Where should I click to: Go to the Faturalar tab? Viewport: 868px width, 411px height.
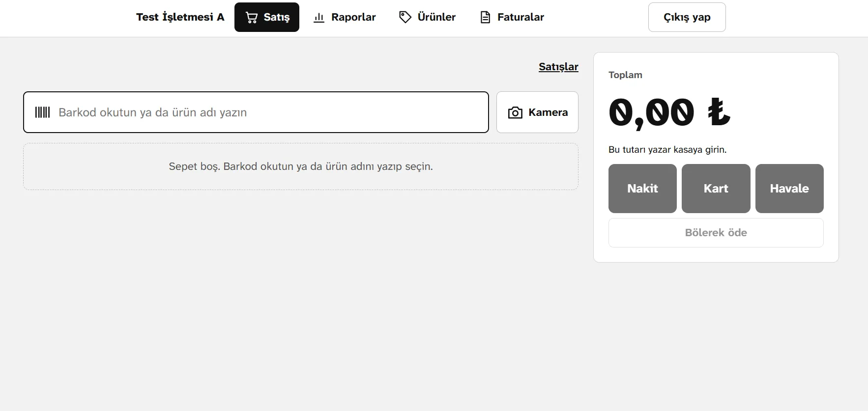(512, 17)
